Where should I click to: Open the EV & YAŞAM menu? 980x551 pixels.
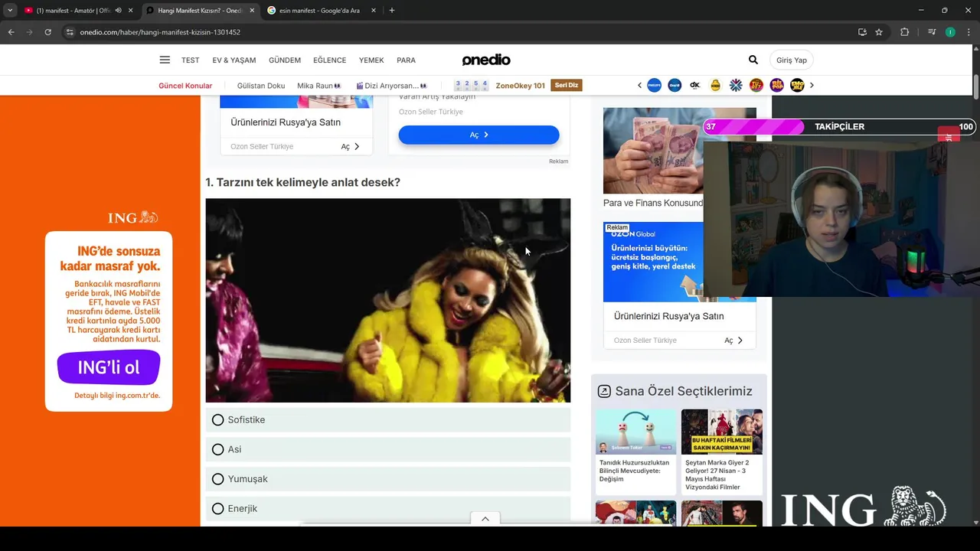click(234, 60)
